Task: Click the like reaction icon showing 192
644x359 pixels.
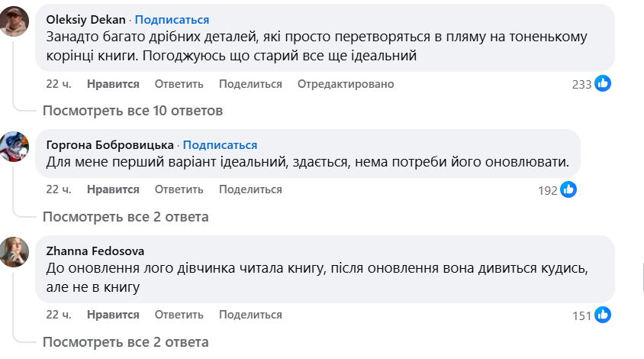Action: point(568,189)
